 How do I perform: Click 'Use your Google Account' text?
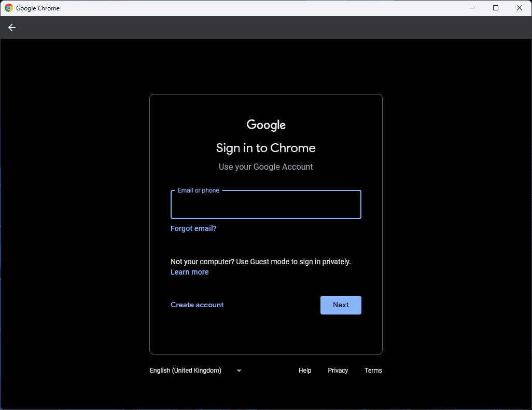pos(265,167)
